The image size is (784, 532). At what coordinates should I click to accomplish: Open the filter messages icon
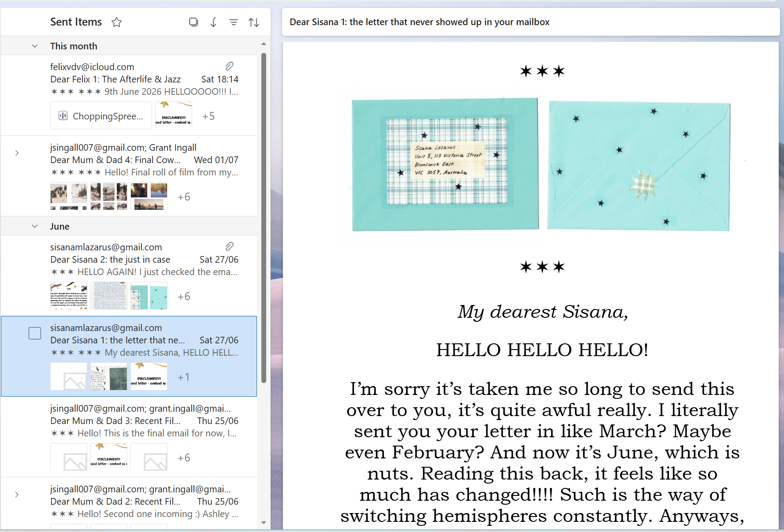click(234, 22)
